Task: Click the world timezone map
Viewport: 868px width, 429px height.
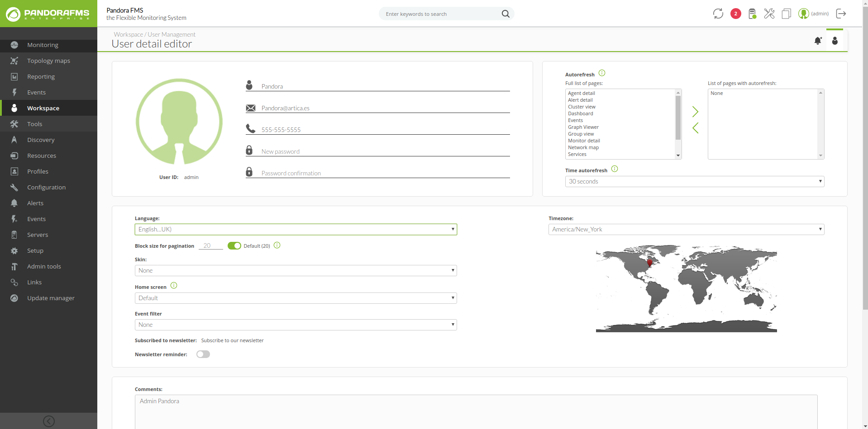Action: click(x=687, y=289)
